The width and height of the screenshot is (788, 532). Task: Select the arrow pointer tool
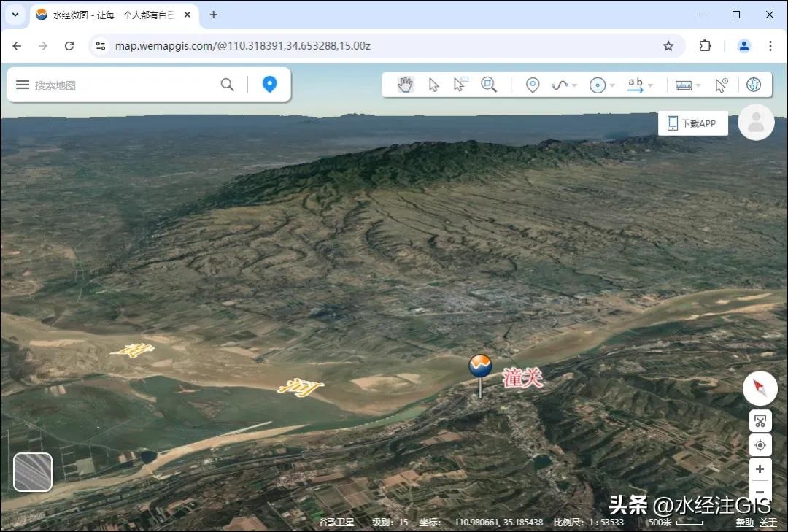coord(433,85)
